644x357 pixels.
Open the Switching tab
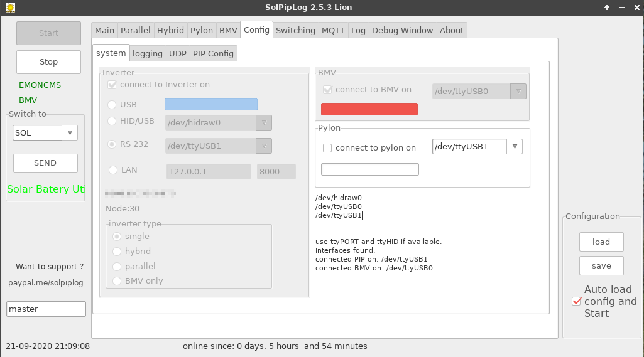pyautogui.click(x=296, y=30)
